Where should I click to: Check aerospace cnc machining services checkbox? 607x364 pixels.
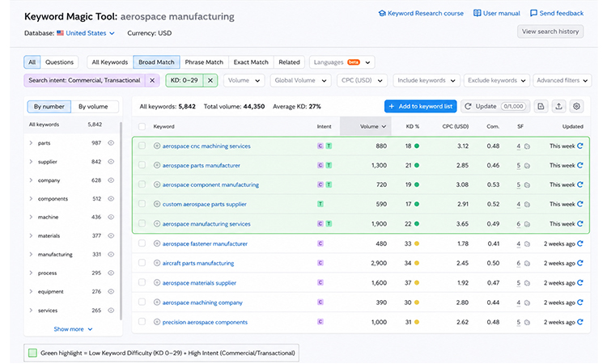pos(142,146)
